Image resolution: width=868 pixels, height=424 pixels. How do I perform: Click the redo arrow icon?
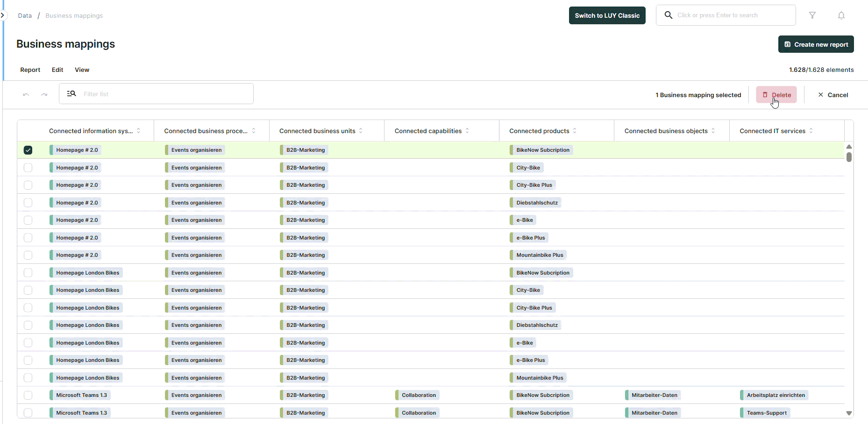pos(44,94)
